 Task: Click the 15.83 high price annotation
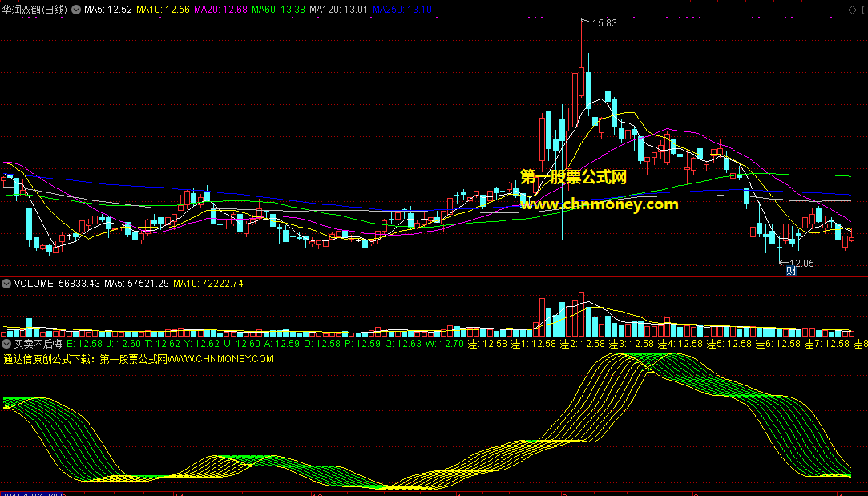click(x=604, y=22)
